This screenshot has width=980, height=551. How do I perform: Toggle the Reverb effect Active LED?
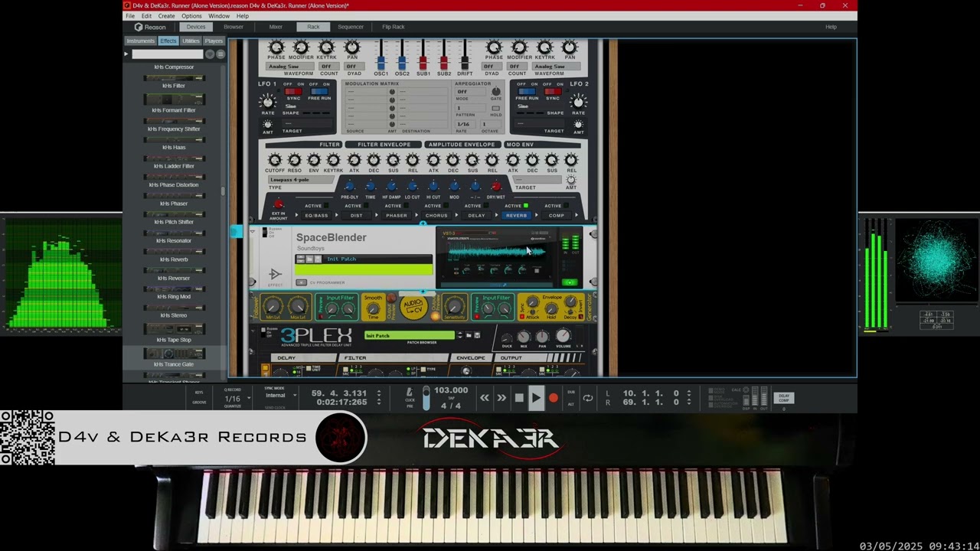click(x=526, y=206)
